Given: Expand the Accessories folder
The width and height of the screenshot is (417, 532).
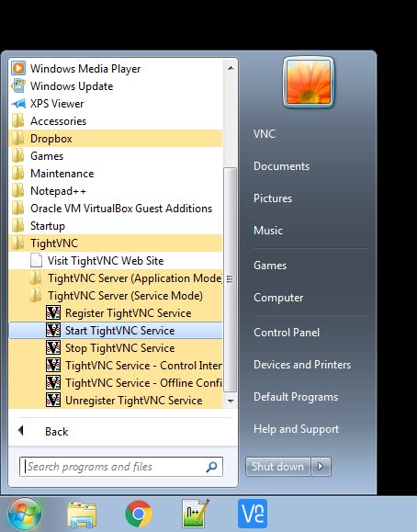Looking at the screenshot, I should pyautogui.click(x=116, y=121).
